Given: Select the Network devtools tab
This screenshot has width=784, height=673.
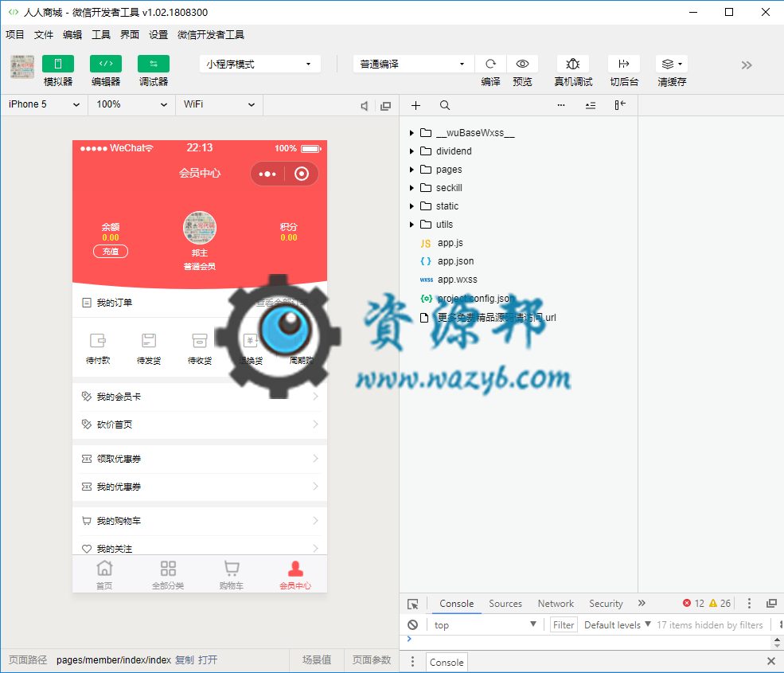Looking at the screenshot, I should (x=556, y=604).
